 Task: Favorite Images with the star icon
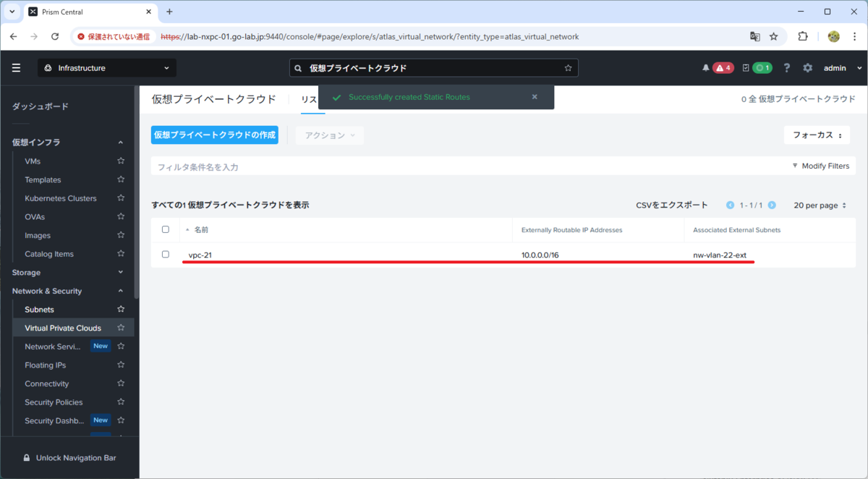click(121, 235)
